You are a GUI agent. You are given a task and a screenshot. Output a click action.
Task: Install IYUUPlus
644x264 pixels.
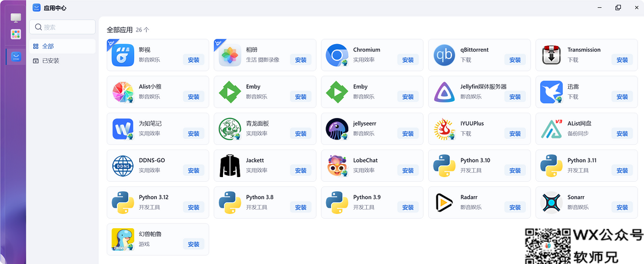coord(515,134)
